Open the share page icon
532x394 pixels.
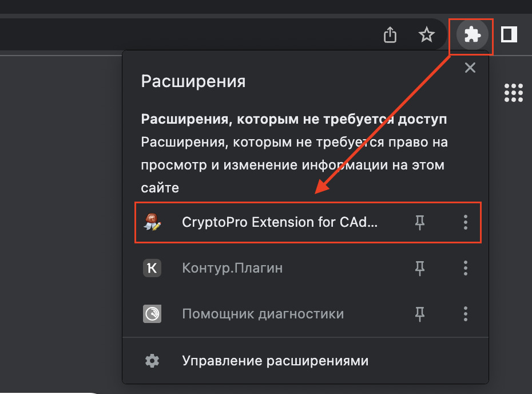(x=390, y=36)
